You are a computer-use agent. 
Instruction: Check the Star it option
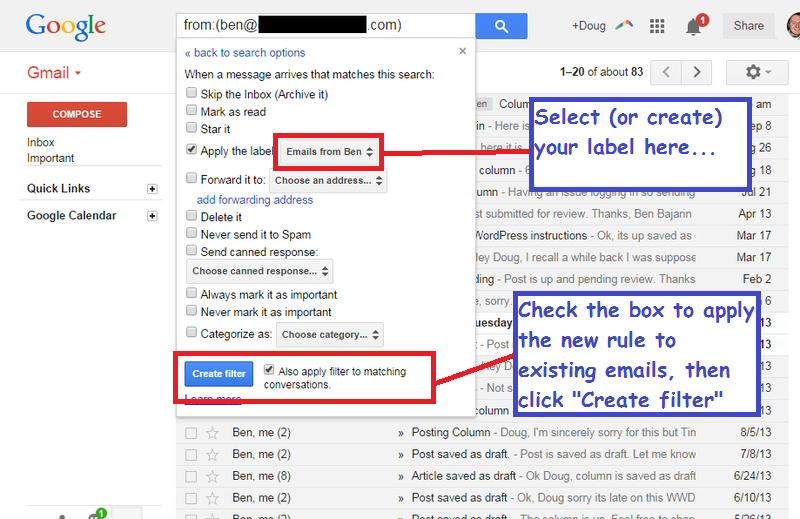[x=191, y=128]
